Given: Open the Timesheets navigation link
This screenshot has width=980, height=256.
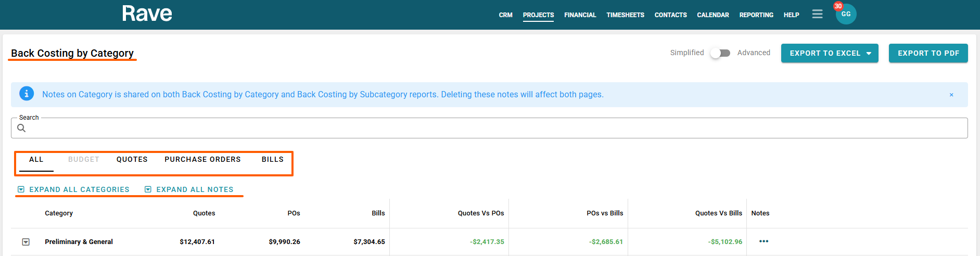Looking at the screenshot, I should pos(625,15).
